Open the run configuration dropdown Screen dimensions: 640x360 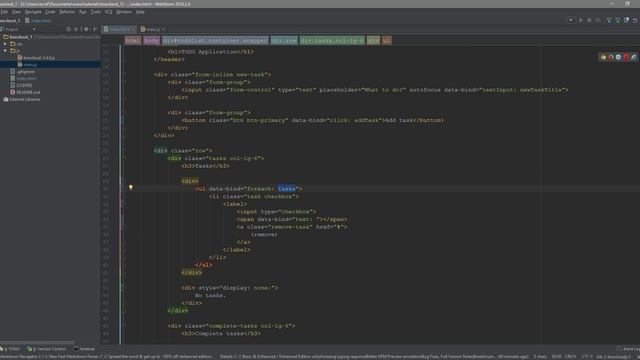(x=571, y=20)
